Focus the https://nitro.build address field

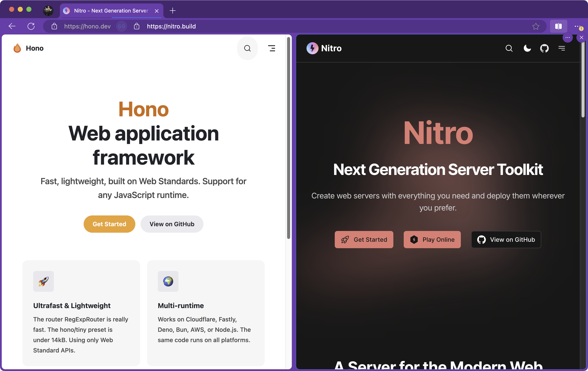click(171, 26)
